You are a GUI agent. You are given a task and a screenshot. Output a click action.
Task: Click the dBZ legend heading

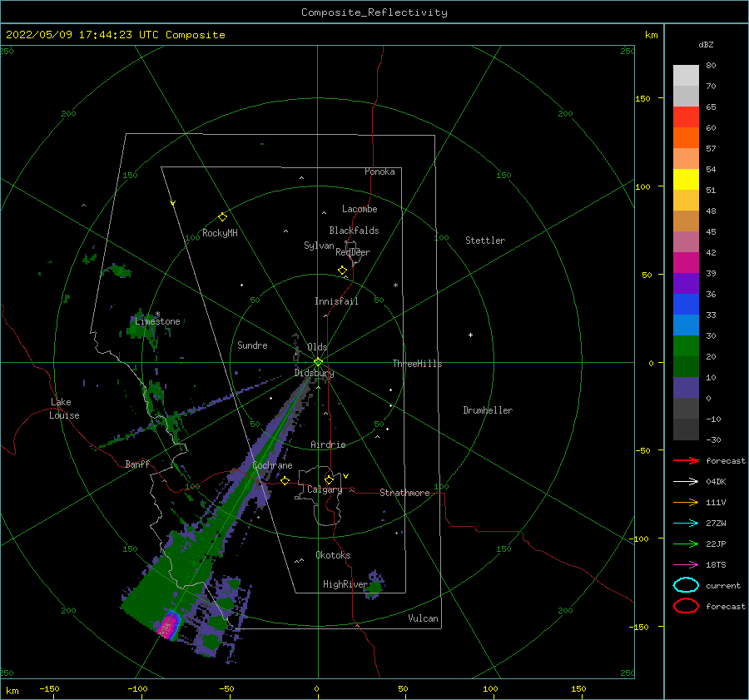(x=706, y=44)
